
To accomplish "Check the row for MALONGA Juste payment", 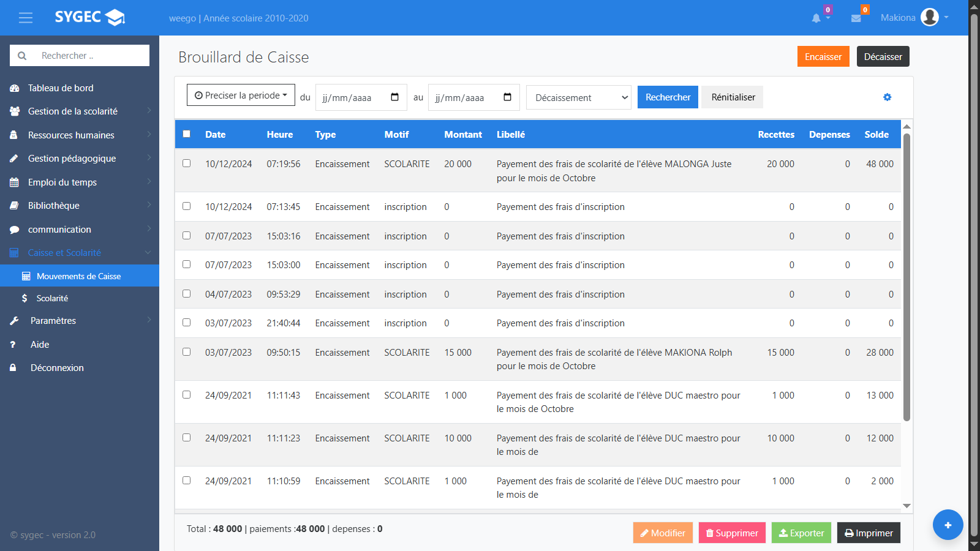I will pos(187,163).
